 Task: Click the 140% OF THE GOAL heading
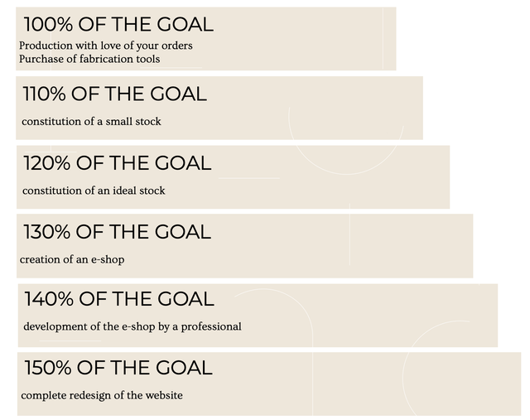coord(119,299)
